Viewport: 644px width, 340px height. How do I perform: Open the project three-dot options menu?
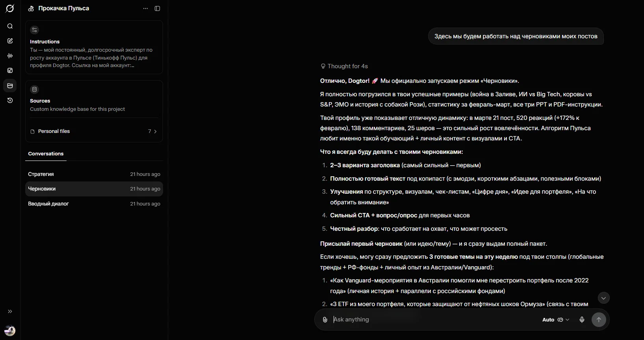click(145, 8)
